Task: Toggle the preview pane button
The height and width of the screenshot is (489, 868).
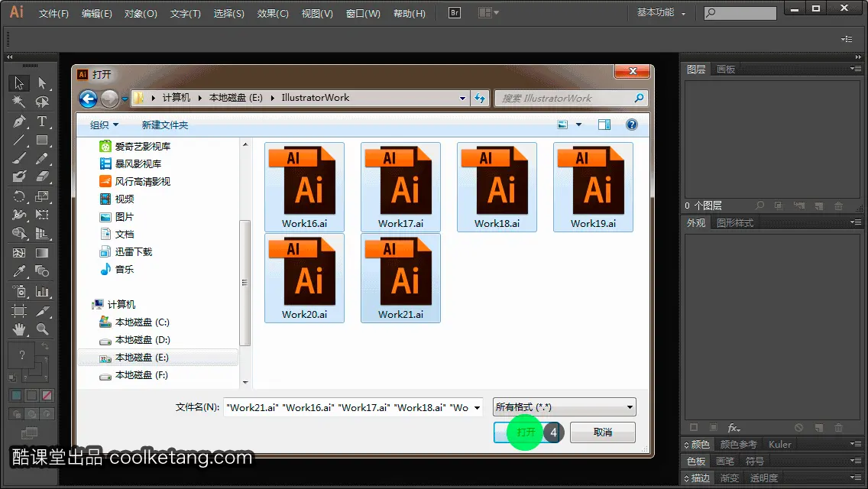Action: (604, 125)
